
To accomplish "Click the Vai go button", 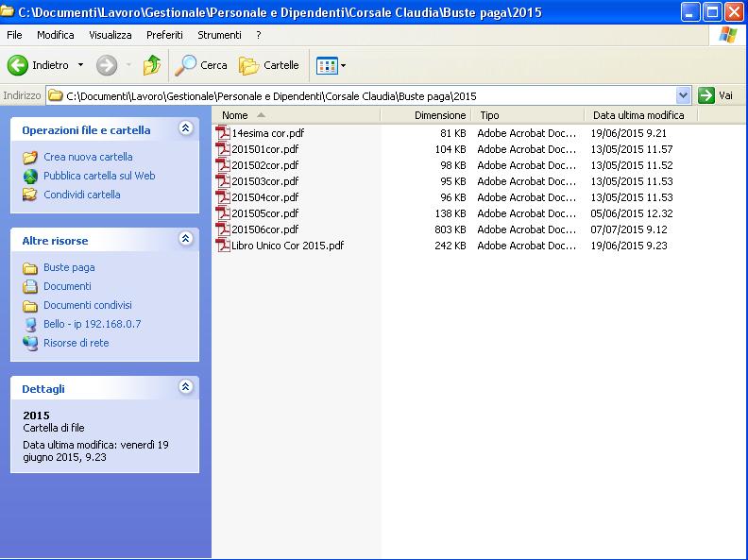I will tap(716, 95).
